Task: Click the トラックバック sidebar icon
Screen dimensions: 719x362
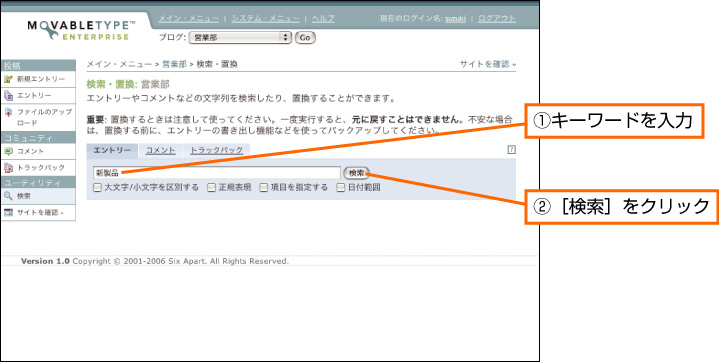Action: click(8, 167)
